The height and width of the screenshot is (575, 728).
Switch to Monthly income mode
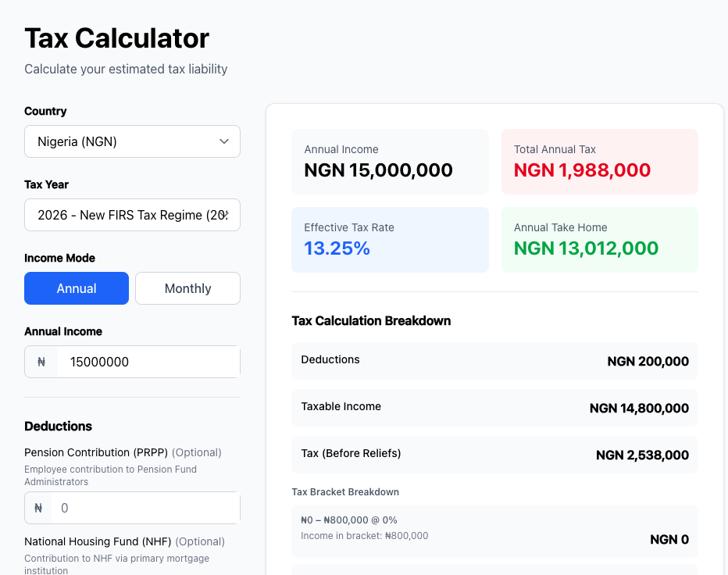[x=187, y=288]
